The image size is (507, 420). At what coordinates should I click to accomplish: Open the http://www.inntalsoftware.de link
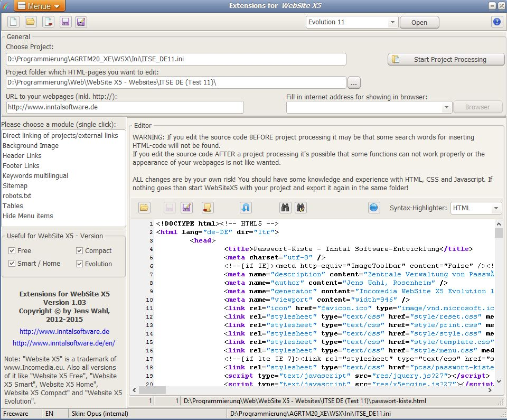(x=64, y=331)
